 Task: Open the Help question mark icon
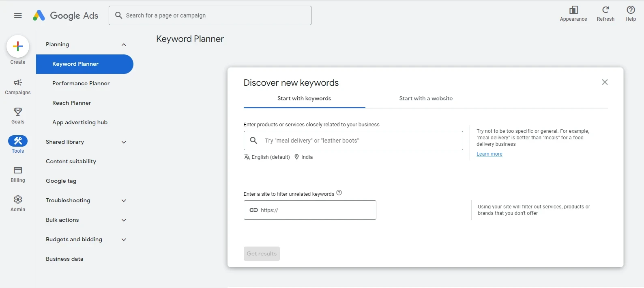pyautogui.click(x=631, y=10)
